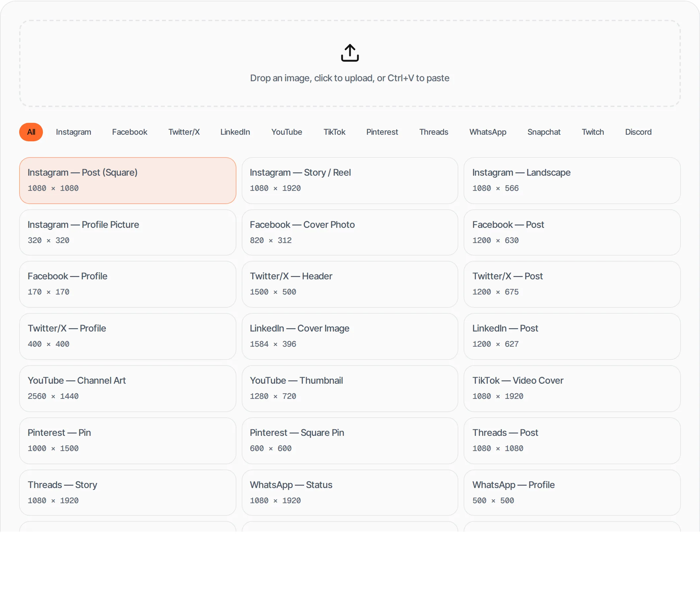Open the Threads filter tab
Image resolution: width=700 pixels, height=595 pixels.
(434, 132)
